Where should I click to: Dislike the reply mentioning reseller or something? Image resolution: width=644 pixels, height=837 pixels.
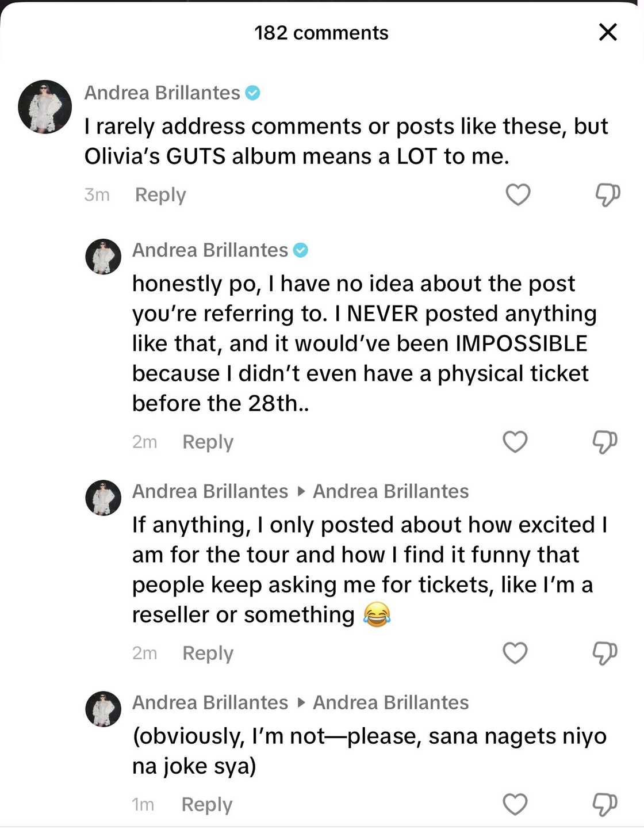(x=604, y=653)
